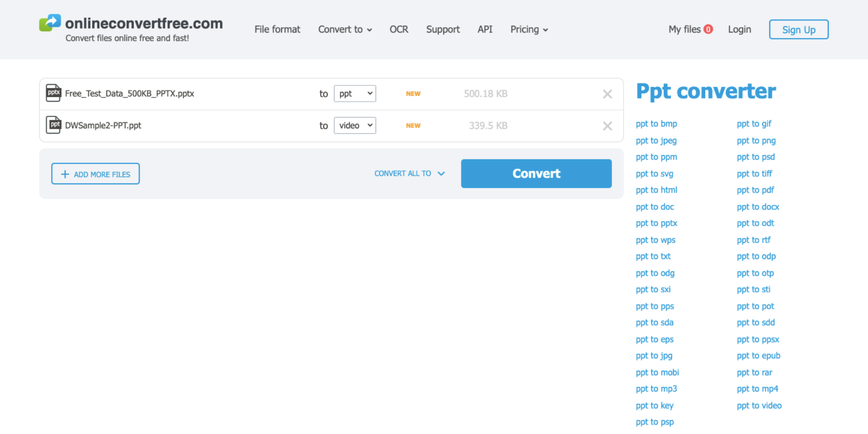Open the output format dropdown for Free_Test_Data file

[x=355, y=93]
